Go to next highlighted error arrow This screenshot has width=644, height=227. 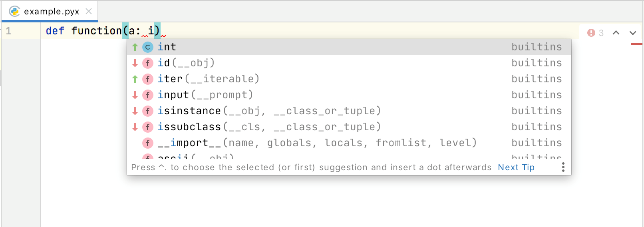click(x=633, y=33)
